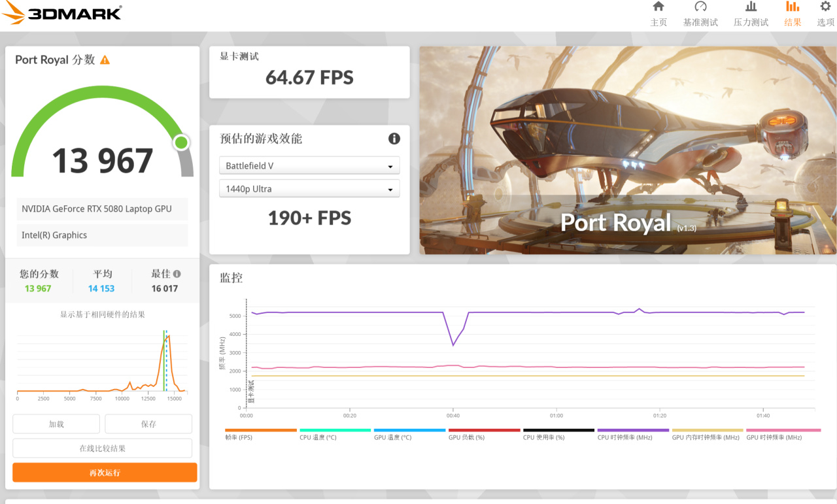Toggle the GPU 温度 (°C) legend series
The height and width of the screenshot is (504, 837).
(x=410, y=434)
